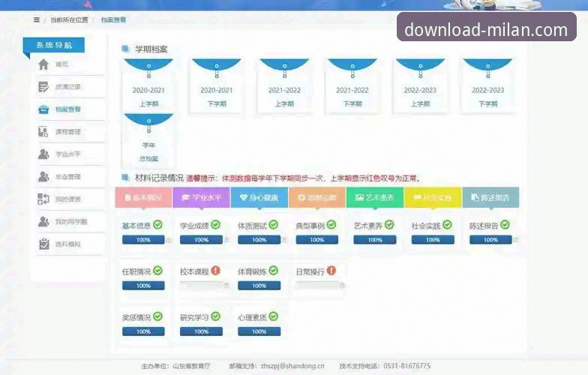The width and height of the screenshot is (588, 375).
Task: Open 我的同学圈 people icon in sidebar
Action: 43,222
